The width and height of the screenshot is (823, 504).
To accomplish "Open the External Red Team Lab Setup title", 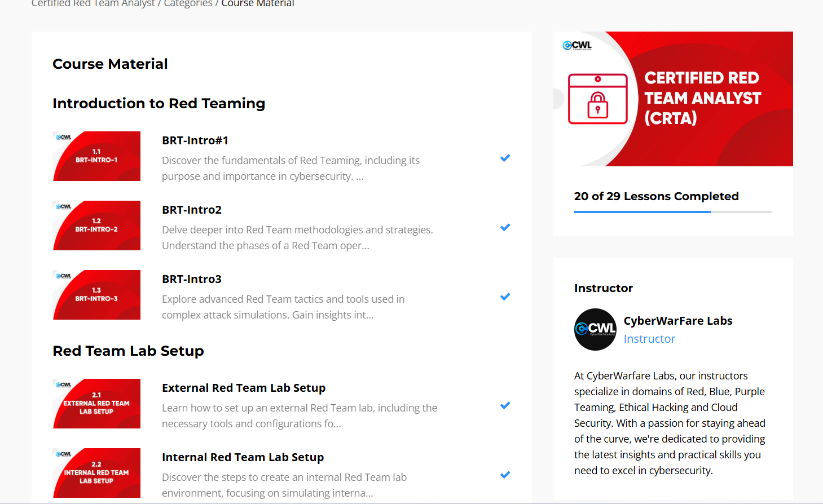I will pos(244,388).
